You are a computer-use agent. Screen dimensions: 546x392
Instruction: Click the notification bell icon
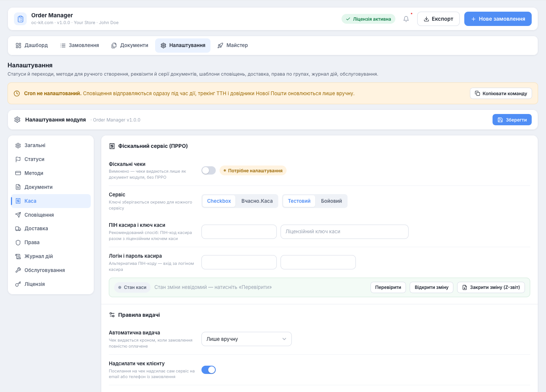(406, 19)
